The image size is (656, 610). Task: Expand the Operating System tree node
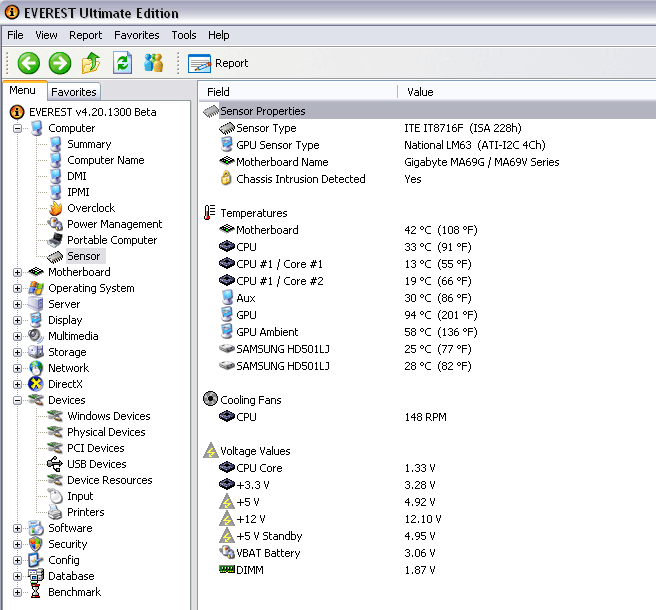pos(17,288)
